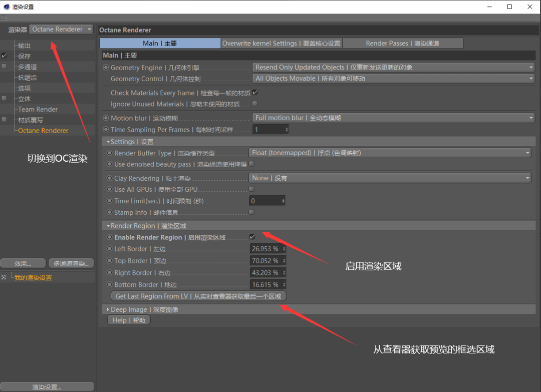This screenshot has height=392, width=541.
Task: Click keyframe circle next to Right Border
Action: click(x=109, y=272)
